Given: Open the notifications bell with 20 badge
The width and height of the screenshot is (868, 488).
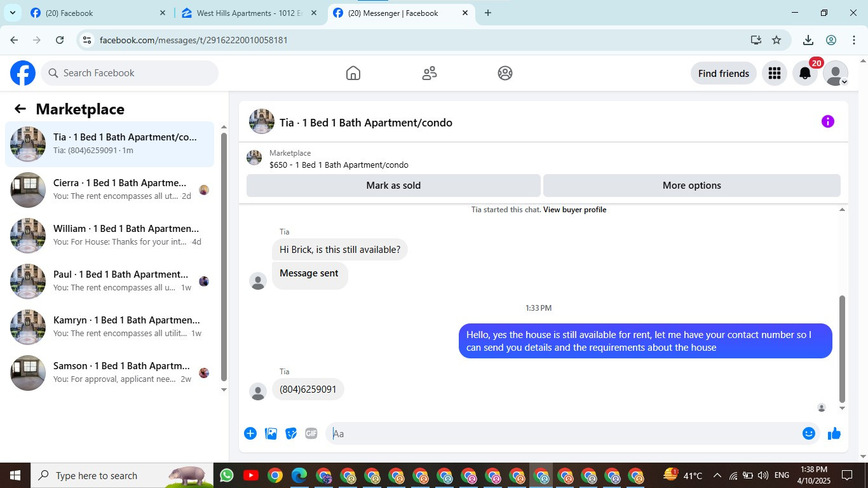Looking at the screenshot, I should click(x=805, y=73).
